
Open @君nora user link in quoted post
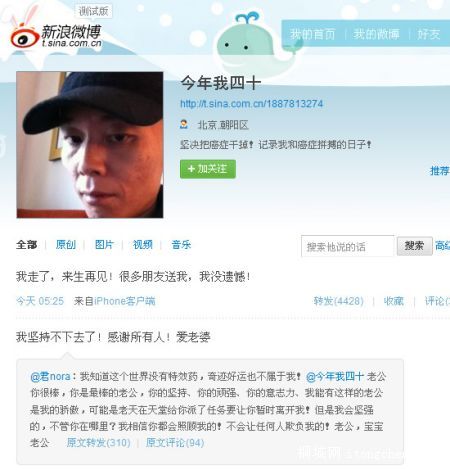pos(50,377)
